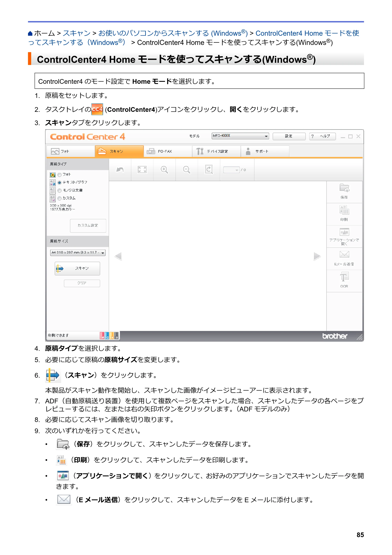Switch to the フォト tab
Viewport: 392px width, 555px height.
(71, 151)
